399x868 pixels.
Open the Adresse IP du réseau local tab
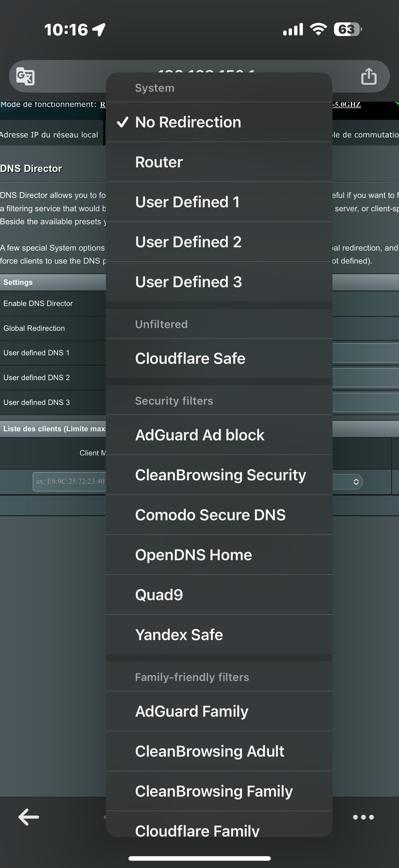pyautogui.click(x=51, y=134)
